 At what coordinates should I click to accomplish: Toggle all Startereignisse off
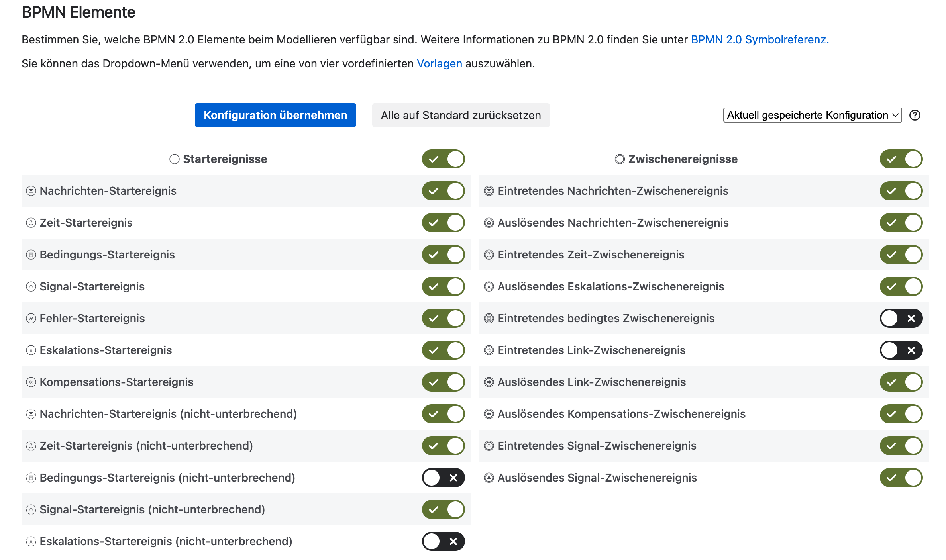(x=444, y=159)
